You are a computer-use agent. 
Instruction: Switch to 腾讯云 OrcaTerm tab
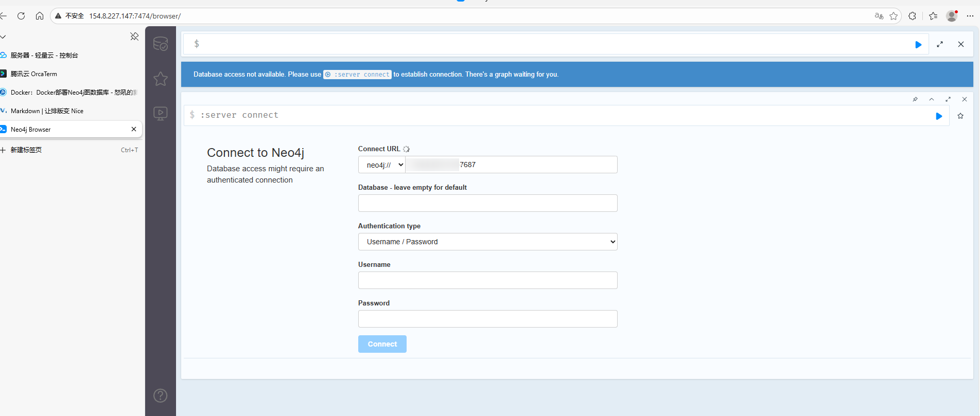(71, 74)
